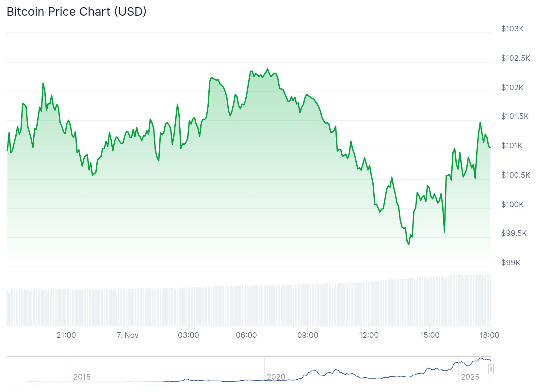Click the 15:00 time axis label

pyautogui.click(x=430, y=335)
